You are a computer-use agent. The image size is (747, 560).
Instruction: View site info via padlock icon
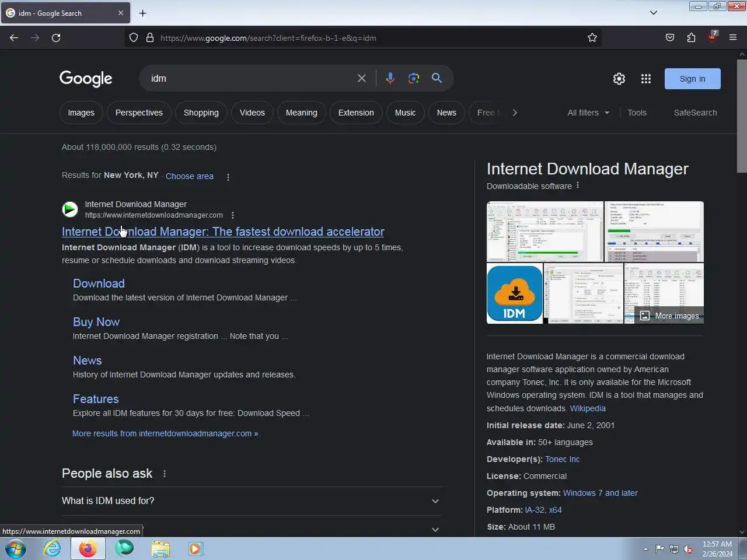coord(150,37)
